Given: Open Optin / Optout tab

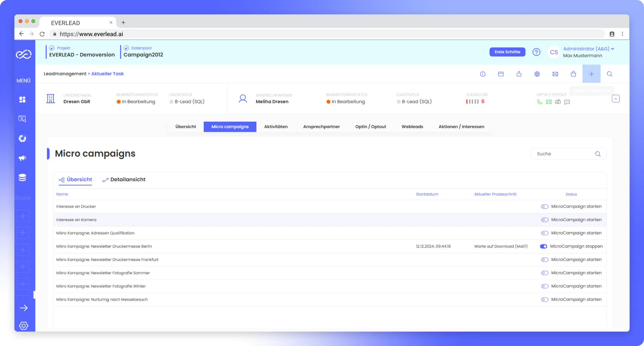Looking at the screenshot, I should [371, 127].
